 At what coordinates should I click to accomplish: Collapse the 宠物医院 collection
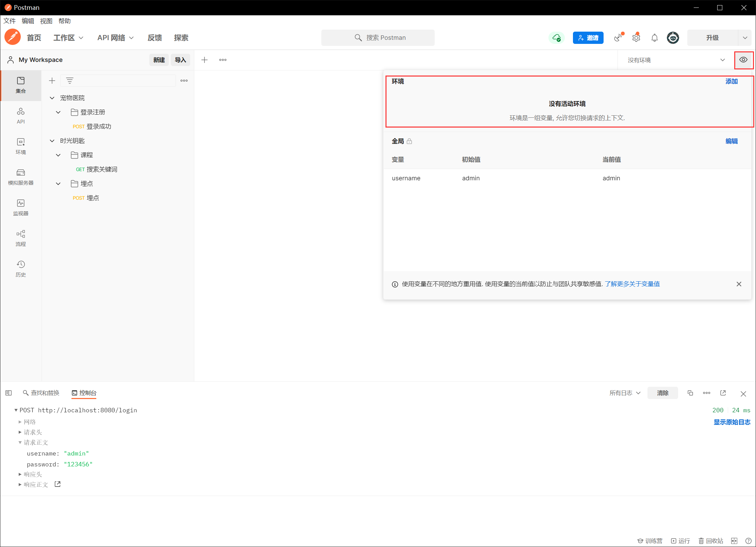(x=52, y=98)
